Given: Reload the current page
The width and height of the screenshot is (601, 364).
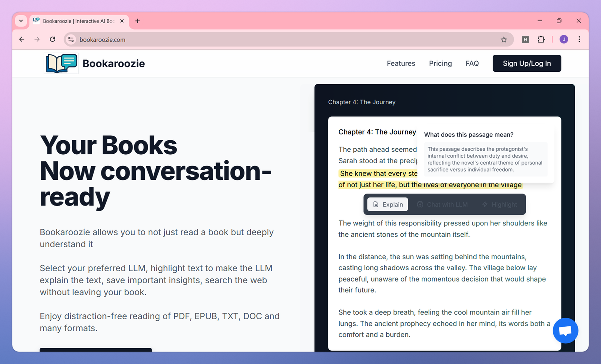Looking at the screenshot, I should (52, 39).
